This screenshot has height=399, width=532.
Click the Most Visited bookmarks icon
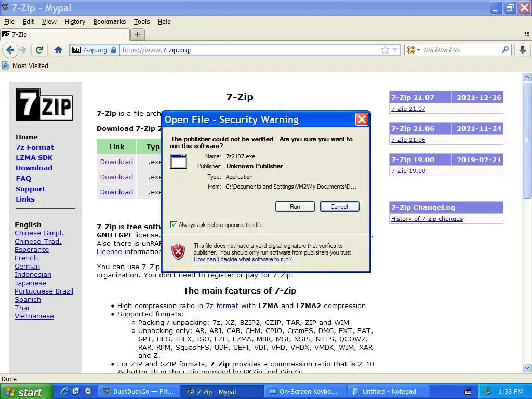pos(6,65)
